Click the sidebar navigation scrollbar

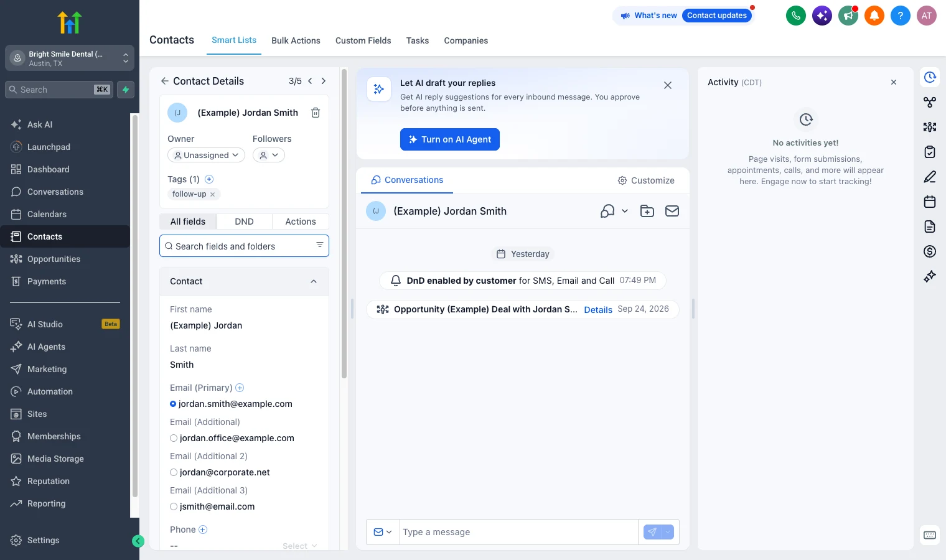pos(134,305)
